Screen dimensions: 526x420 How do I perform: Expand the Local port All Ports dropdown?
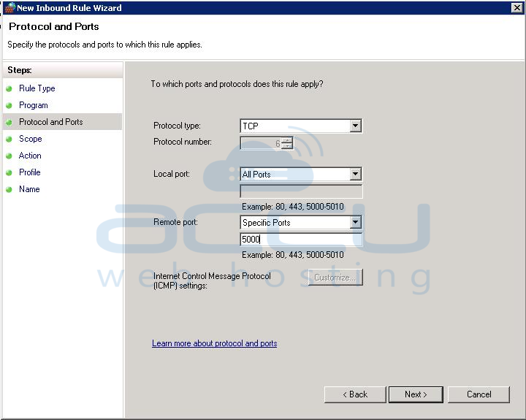(x=301, y=174)
